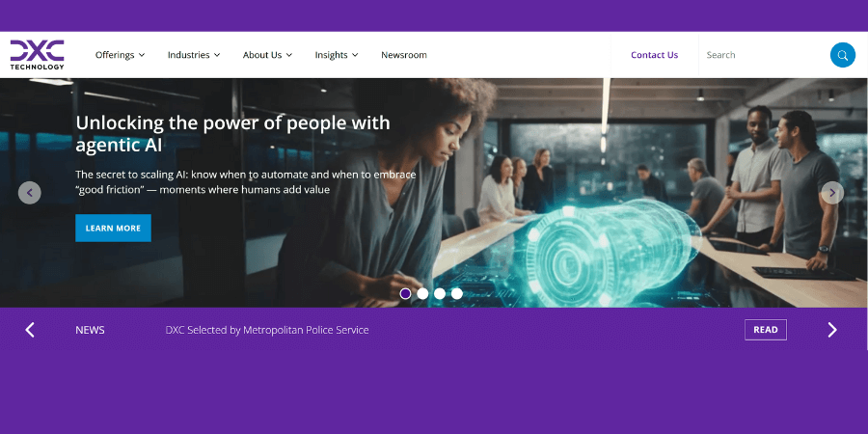
Task: Click the blue search magnifier icon
Action: 843,55
